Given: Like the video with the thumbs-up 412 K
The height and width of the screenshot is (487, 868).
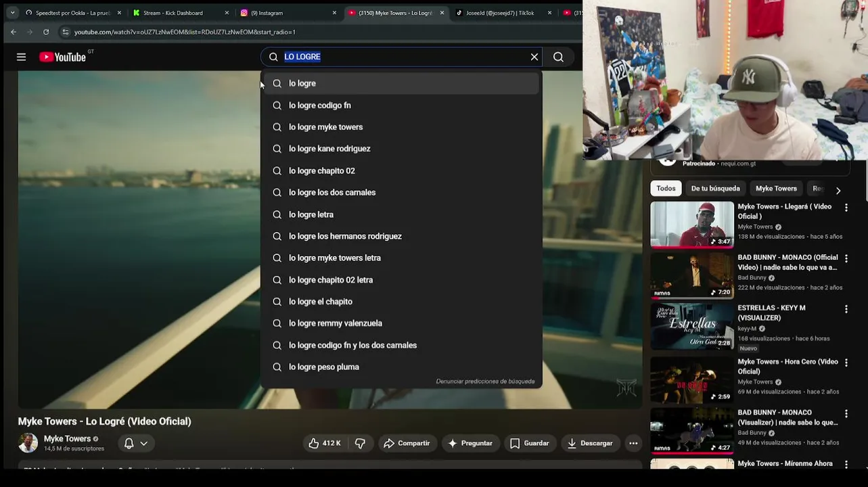Looking at the screenshot, I should pyautogui.click(x=325, y=443).
